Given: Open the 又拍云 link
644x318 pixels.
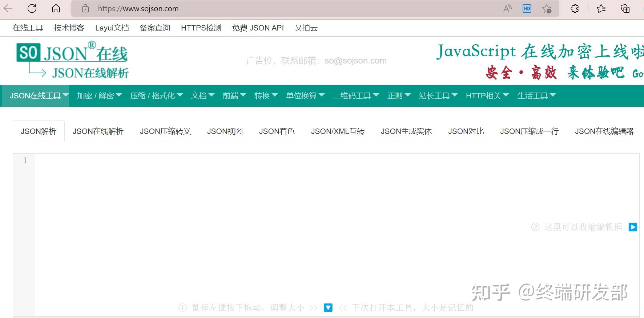Looking at the screenshot, I should [306, 28].
